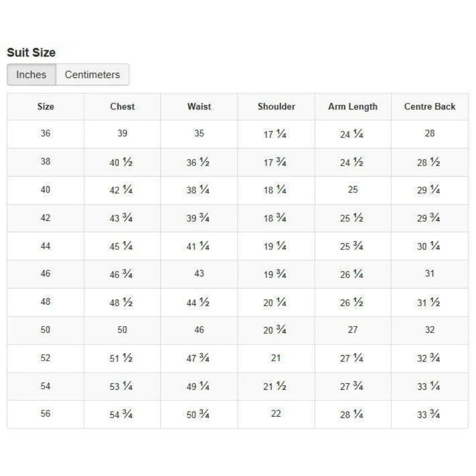Select the Arm Length column header

coord(353,107)
